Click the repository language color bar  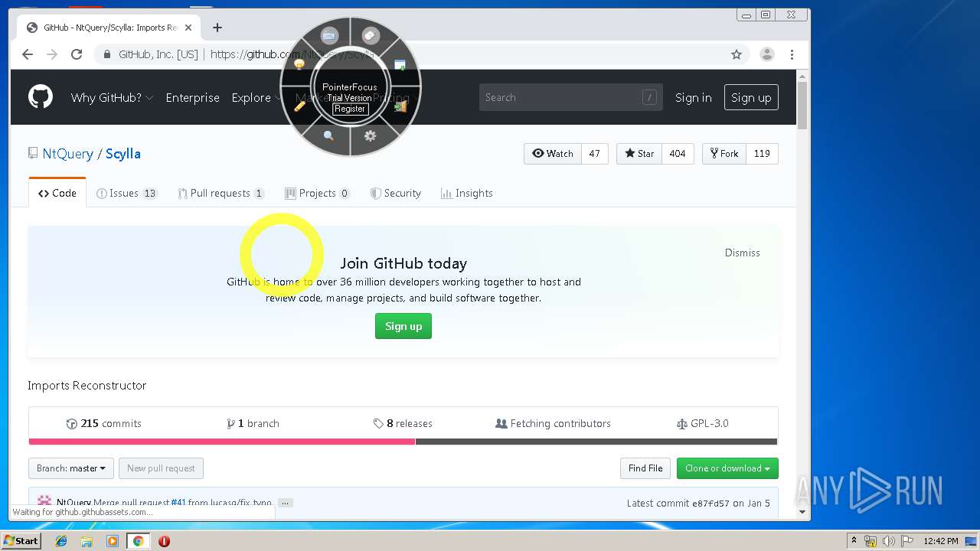click(x=403, y=442)
